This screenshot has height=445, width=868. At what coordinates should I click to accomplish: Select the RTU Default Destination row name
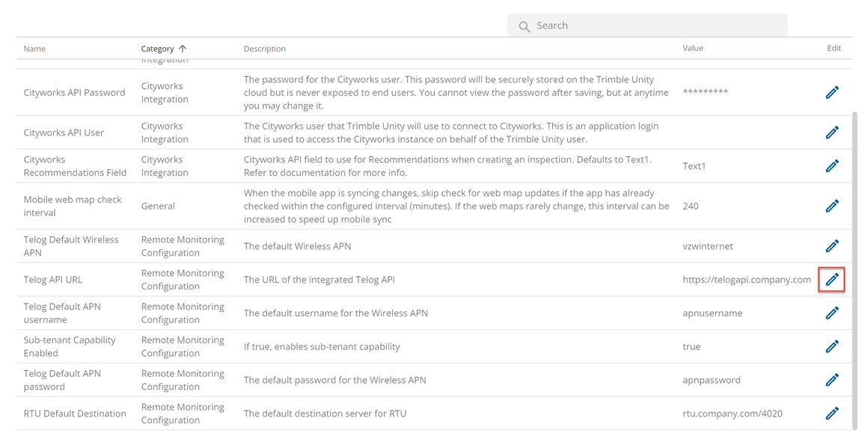pos(75,414)
